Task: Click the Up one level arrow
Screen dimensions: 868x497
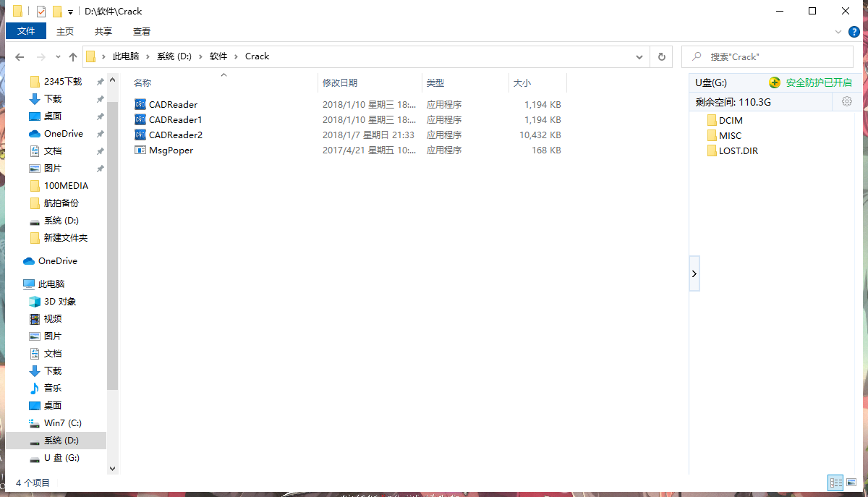Action: point(72,56)
